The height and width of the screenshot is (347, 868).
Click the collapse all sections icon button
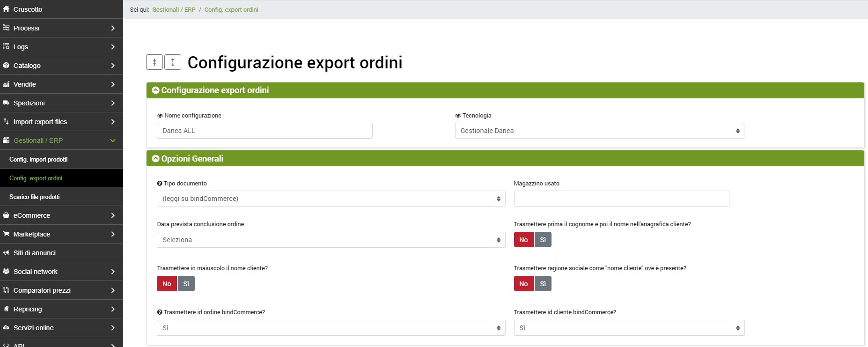point(154,62)
